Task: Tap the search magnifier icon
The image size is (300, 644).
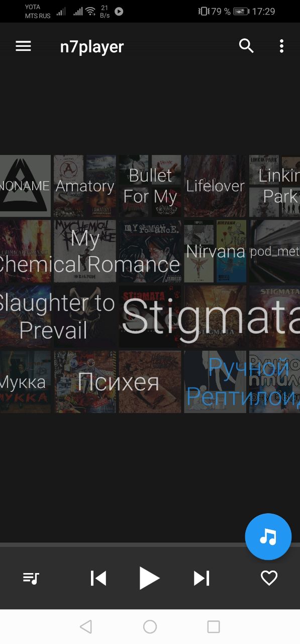Action: tap(246, 46)
